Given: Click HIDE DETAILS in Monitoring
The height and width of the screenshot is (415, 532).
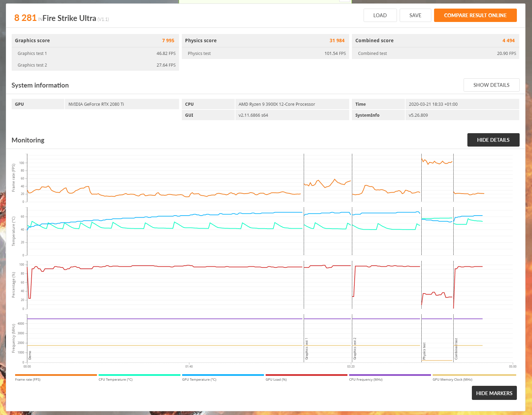Looking at the screenshot, I should click(493, 140).
